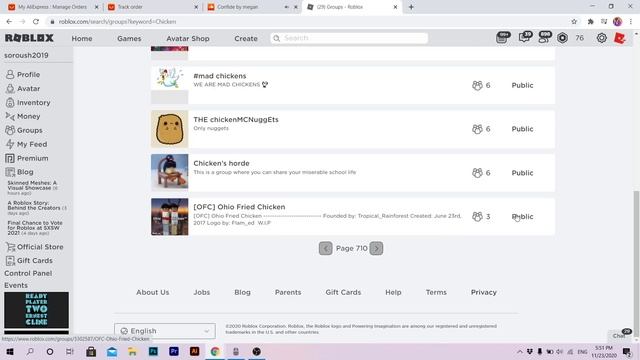Viewport: 640px width, 360px height.
Task: Open the Create nav item
Action: (246, 38)
